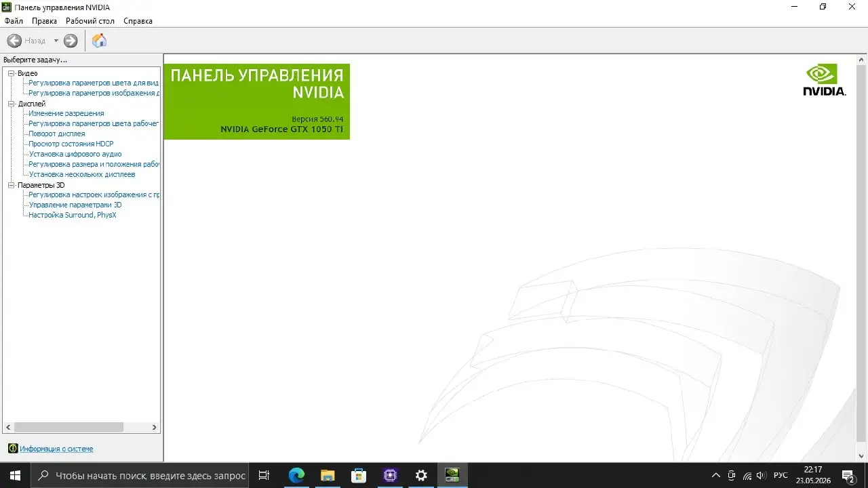Screen dimensions: 868x488
Task: Select the Параметры 3D category label
Action: (x=41, y=185)
